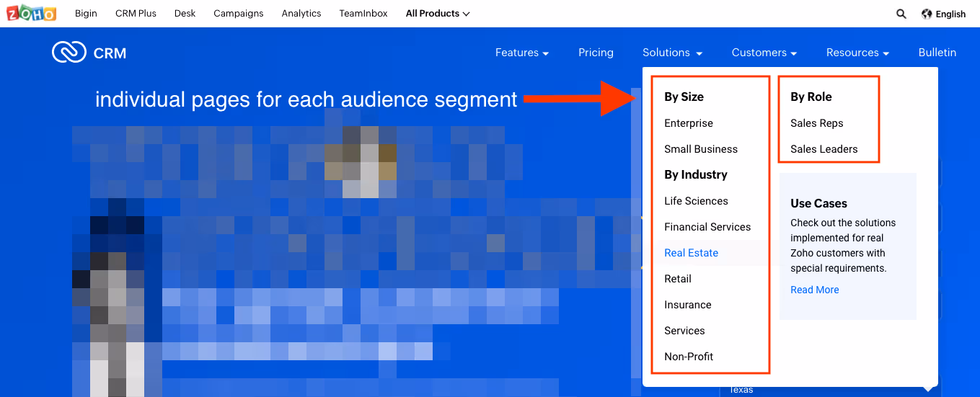
Task: Open TeamInbox in top bar
Action: coord(363,14)
